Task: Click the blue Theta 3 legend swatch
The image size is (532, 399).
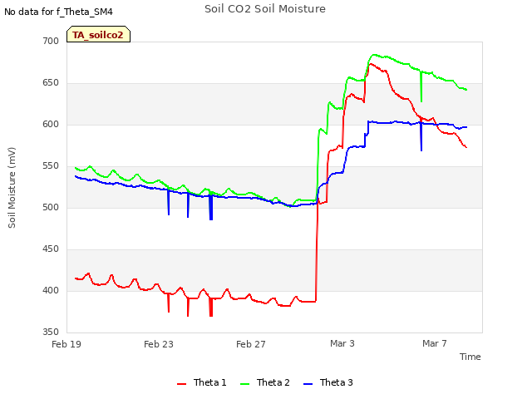Action: pyautogui.click(x=308, y=384)
